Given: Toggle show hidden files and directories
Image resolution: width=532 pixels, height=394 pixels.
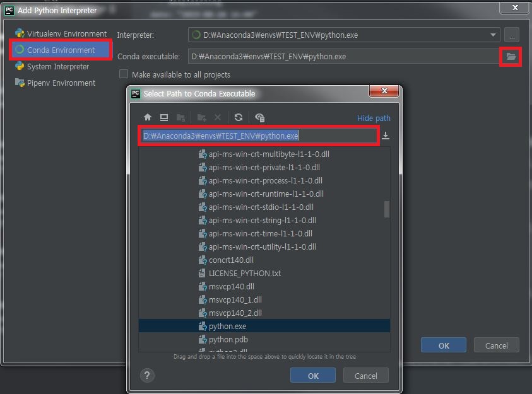Looking at the screenshot, I should (x=260, y=117).
